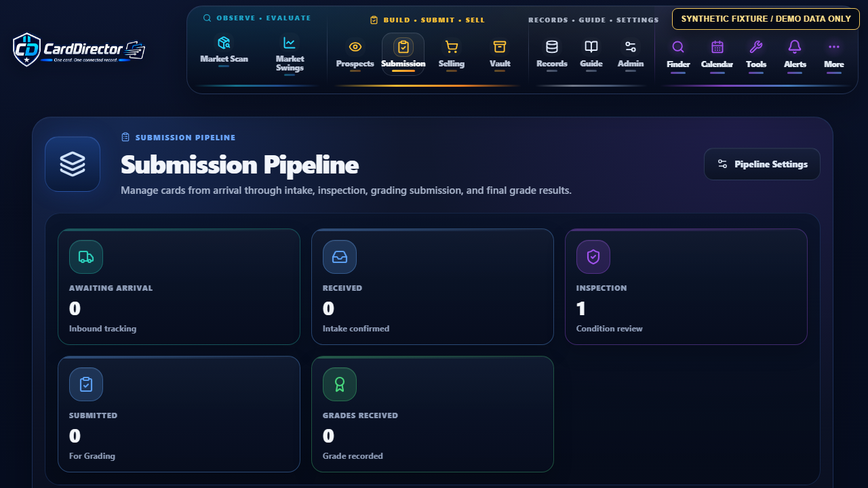This screenshot has width=868, height=488.
Task: Click the Build • Submit • Sell heading
Action: 427,20
